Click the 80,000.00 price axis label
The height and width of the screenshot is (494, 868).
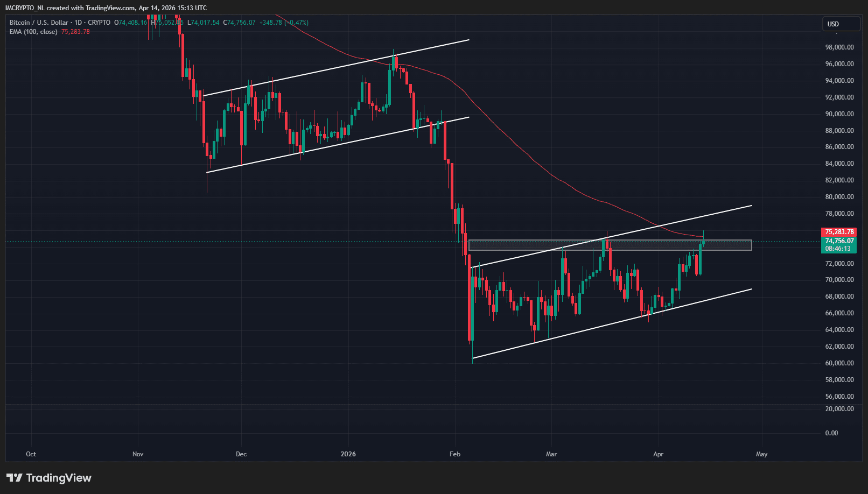point(839,197)
